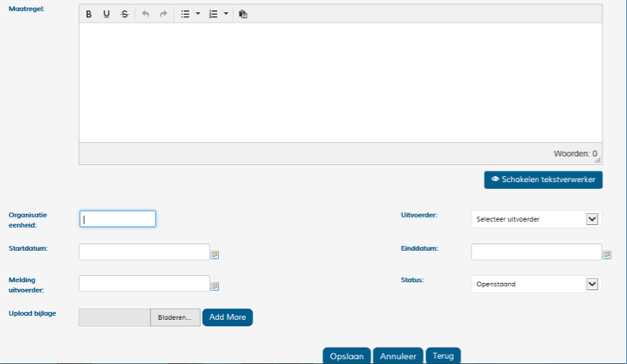Open the Status dropdown showing Openstaand
This screenshot has height=364, width=627.
[592, 284]
